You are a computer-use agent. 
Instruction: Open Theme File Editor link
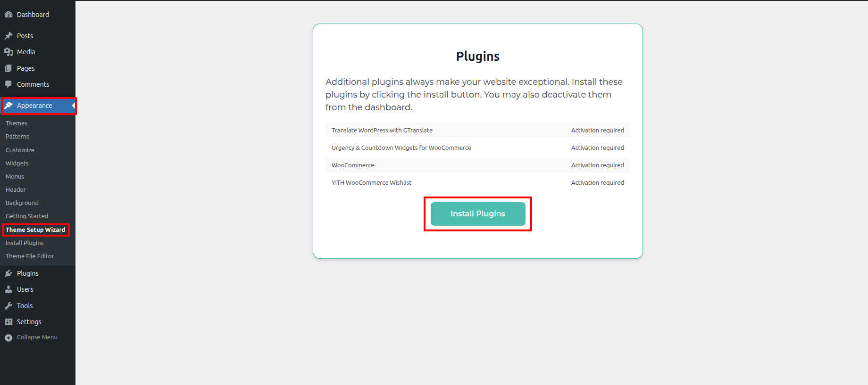30,256
